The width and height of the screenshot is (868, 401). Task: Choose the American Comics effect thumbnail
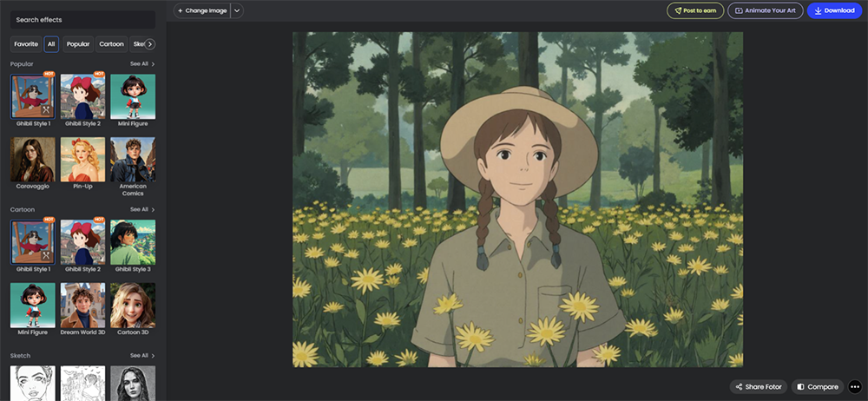pyautogui.click(x=133, y=160)
